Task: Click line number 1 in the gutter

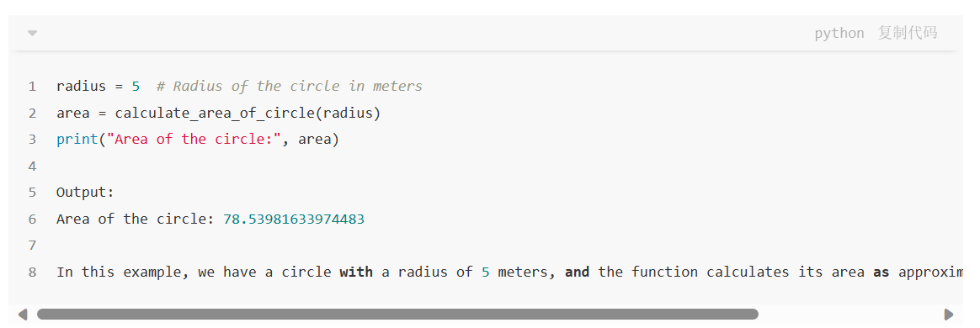Action: point(32,87)
